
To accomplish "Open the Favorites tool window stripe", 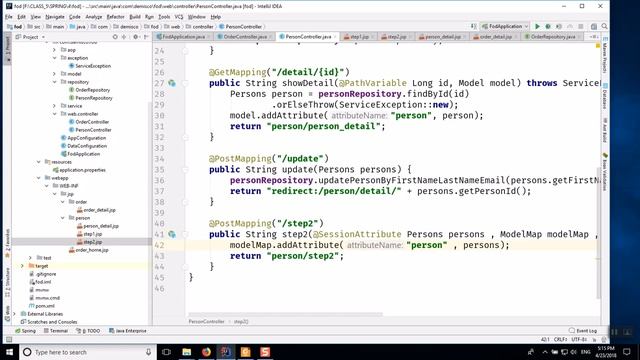I will (7, 243).
